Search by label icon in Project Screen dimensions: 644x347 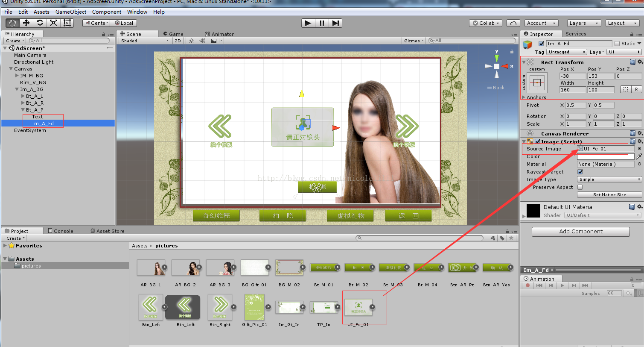(502, 238)
